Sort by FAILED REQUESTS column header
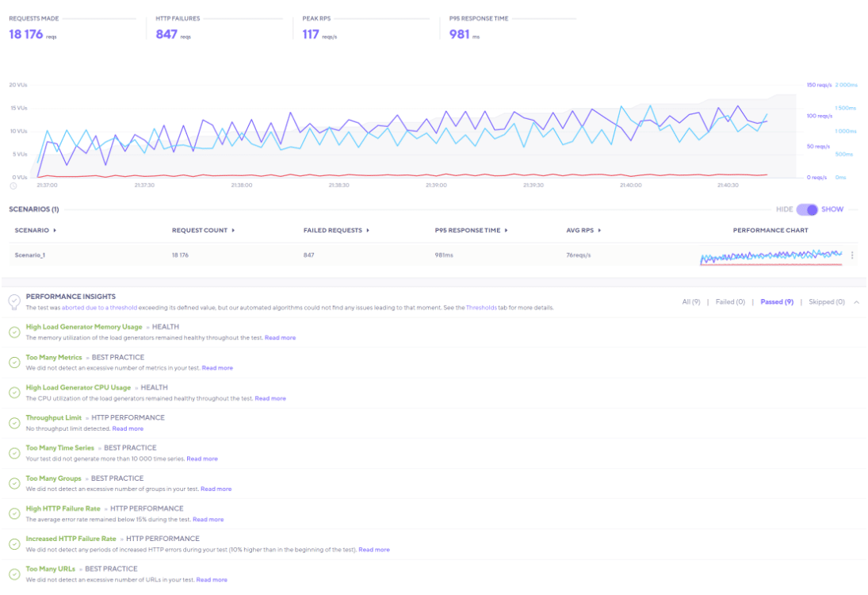868x595 pixels. click(x=336, y=231)
